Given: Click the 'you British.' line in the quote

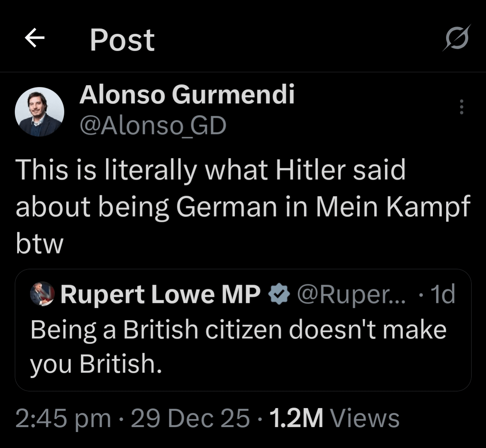Looking at the screenshot, I should point(96,364).
